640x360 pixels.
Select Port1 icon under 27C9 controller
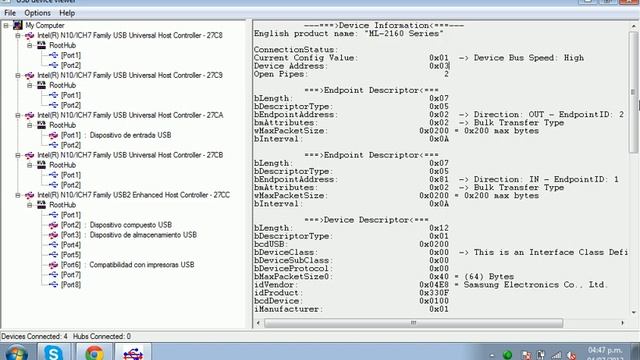point(53,95)
